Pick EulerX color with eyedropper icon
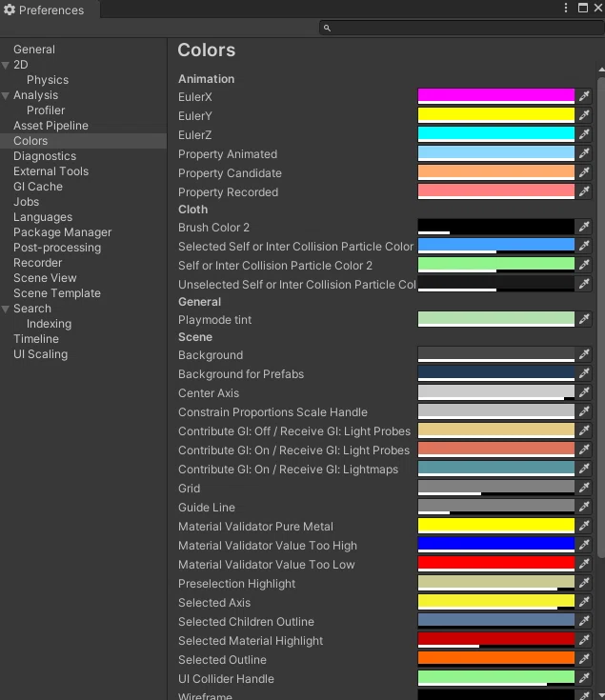The width and height of the screenshot is (605, 700). 584,96
